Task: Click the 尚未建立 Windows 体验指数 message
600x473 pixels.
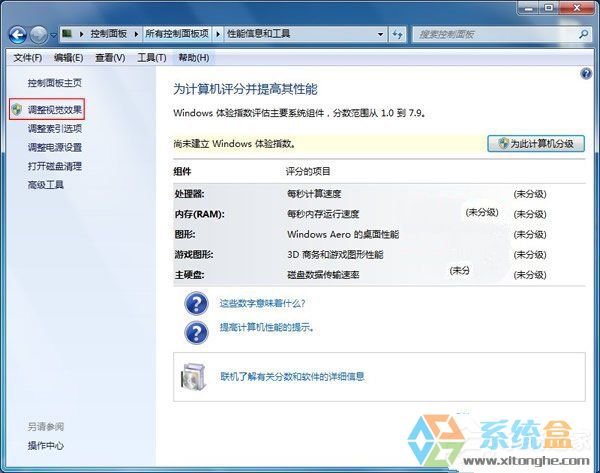Action: click(x=235, y=144)
